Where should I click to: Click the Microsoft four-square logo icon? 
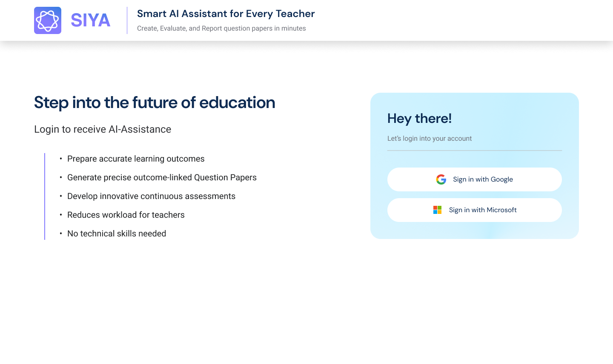437,210
